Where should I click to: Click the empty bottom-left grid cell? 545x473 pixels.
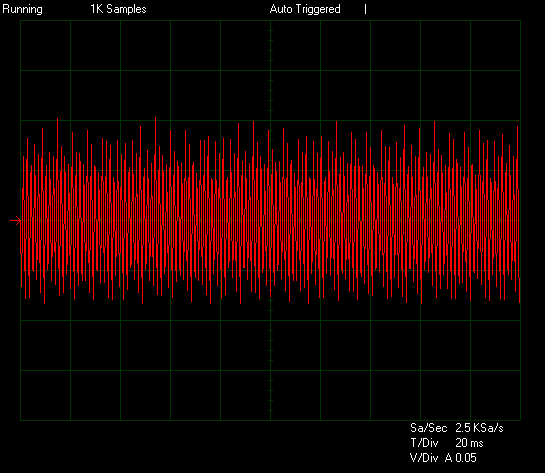[46, 395]
